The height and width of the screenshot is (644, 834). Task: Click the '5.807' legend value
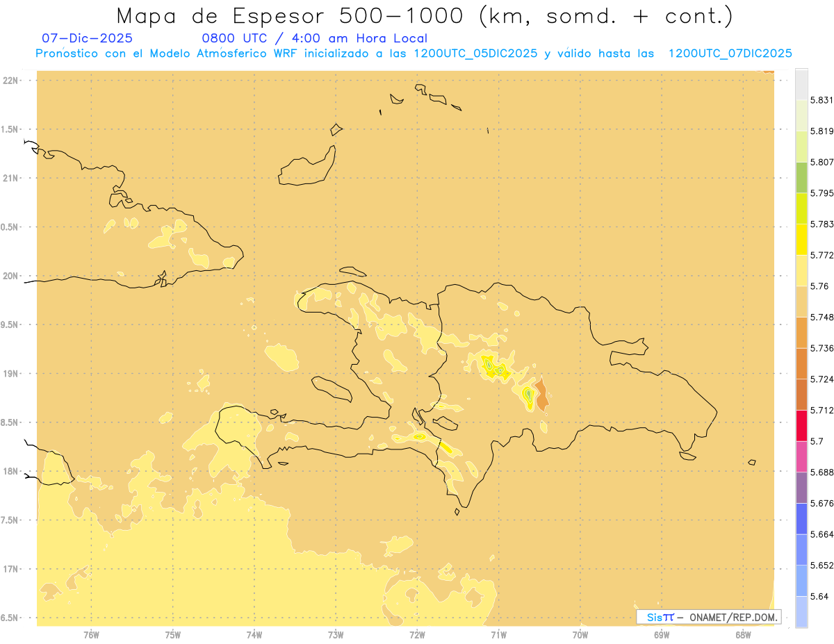pos(821,162)
